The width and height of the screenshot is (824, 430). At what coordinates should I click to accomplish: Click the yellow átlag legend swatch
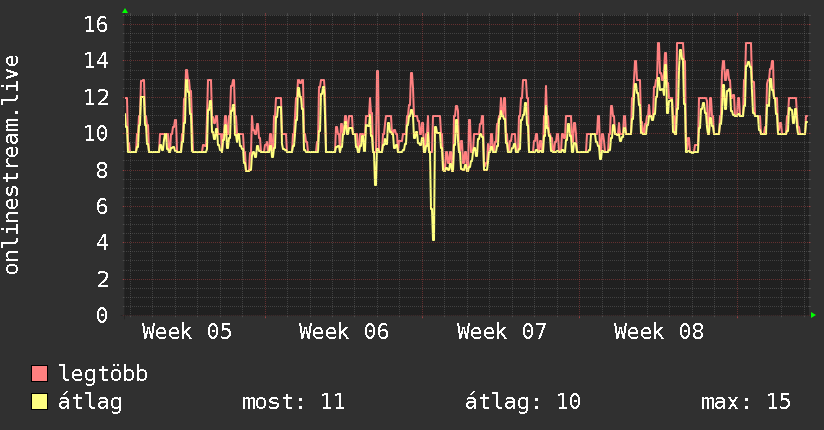(40, 402)
